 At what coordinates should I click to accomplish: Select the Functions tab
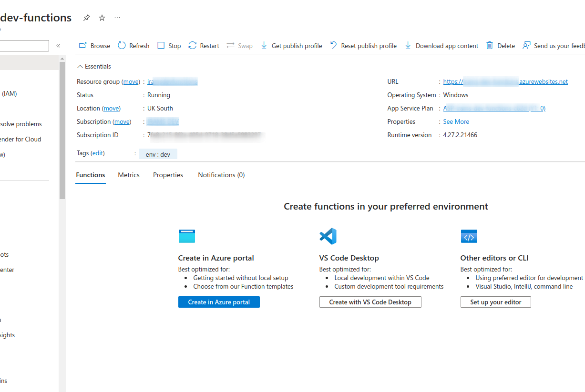[91, 175]
